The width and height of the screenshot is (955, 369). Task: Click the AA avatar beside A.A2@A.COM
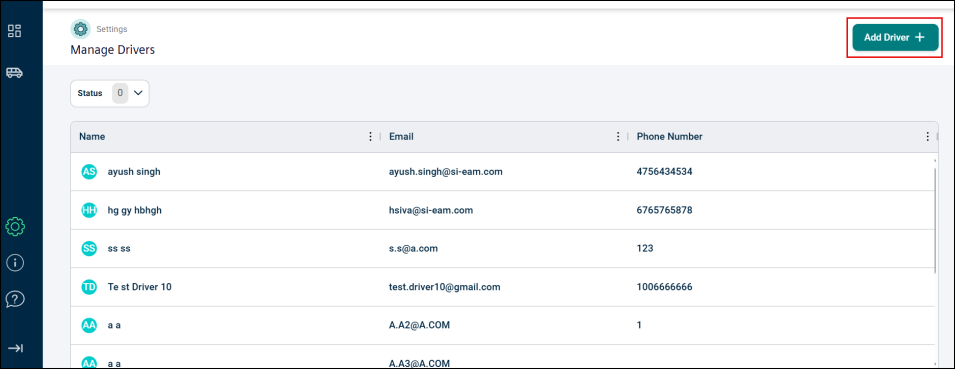click(89, 325)
